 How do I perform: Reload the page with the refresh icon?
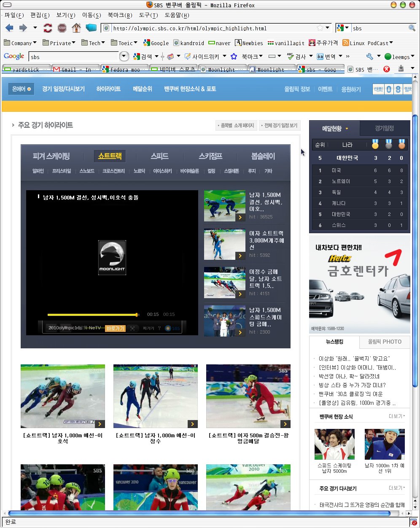pos(48,28)
